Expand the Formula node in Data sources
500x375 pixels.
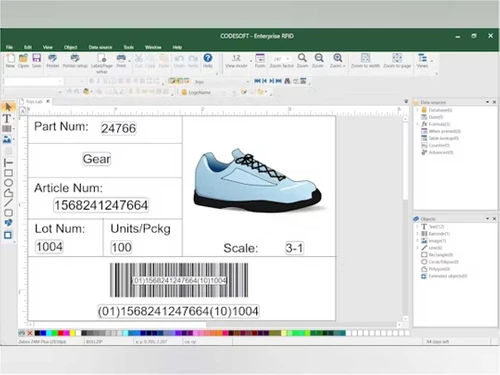[x=417, y=124]
